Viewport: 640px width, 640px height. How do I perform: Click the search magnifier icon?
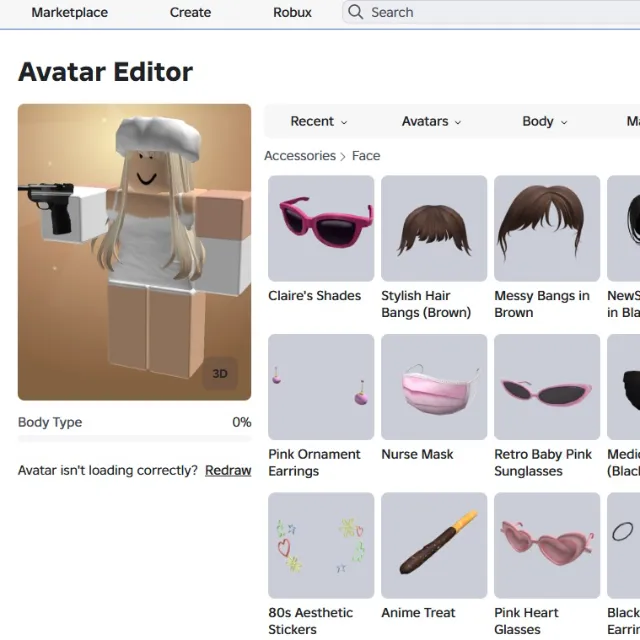tap(355, 12)
